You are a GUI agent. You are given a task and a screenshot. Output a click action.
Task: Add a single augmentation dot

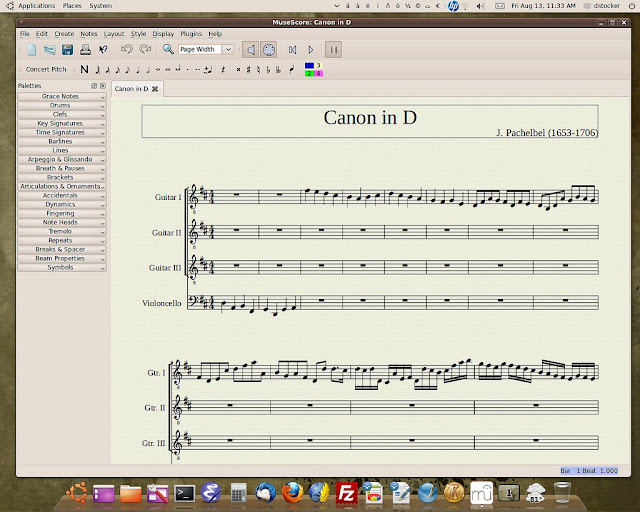(x=187, y=70)
